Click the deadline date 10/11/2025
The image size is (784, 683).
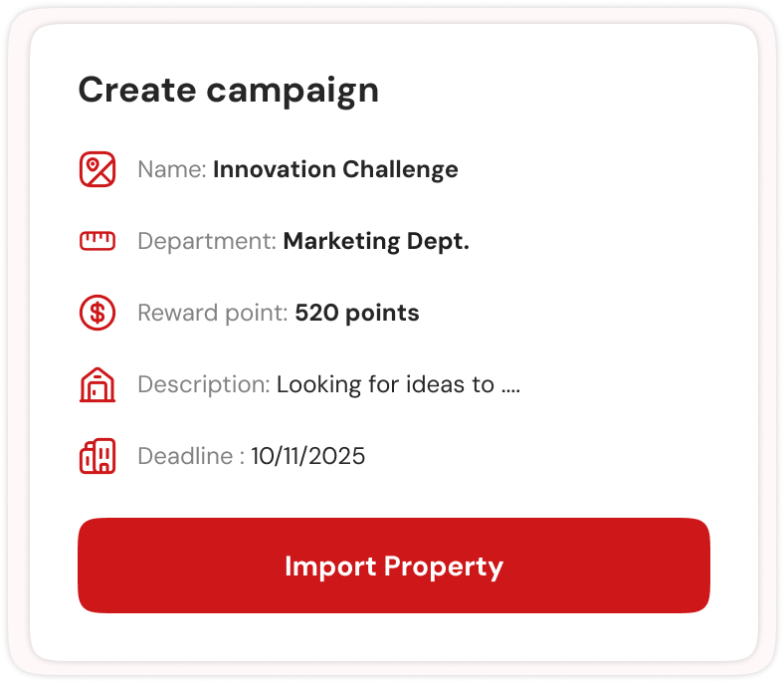click(307, 456)
